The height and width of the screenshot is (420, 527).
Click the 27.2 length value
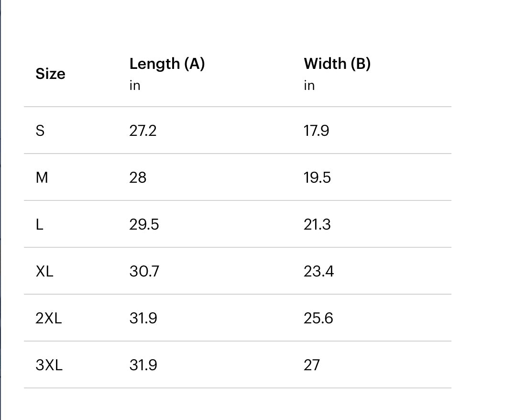143,131
